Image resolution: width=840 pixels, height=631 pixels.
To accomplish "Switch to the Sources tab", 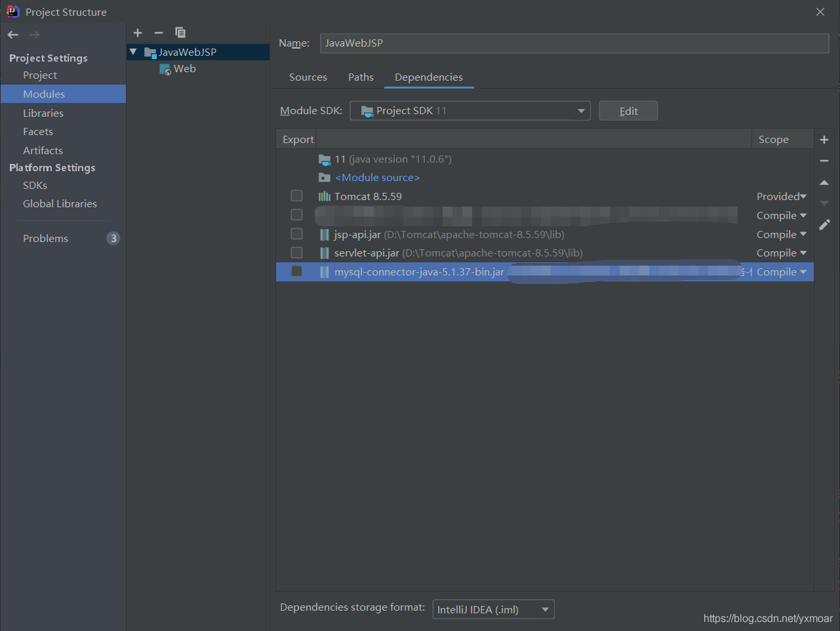I will 308,77.
